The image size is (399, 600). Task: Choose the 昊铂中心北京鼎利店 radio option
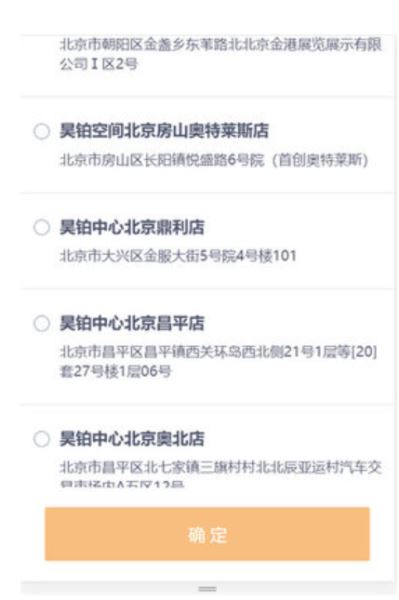(x=41, y=227)
